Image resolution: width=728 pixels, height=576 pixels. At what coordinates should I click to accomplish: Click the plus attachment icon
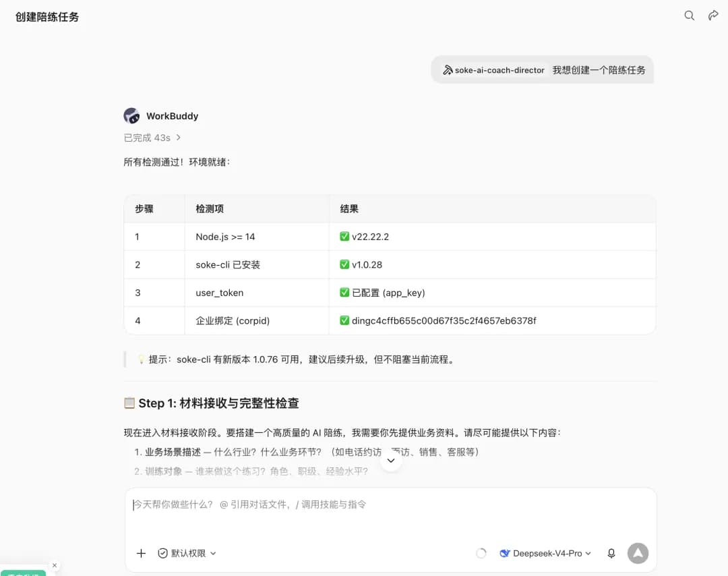click(x=141, y=553)
